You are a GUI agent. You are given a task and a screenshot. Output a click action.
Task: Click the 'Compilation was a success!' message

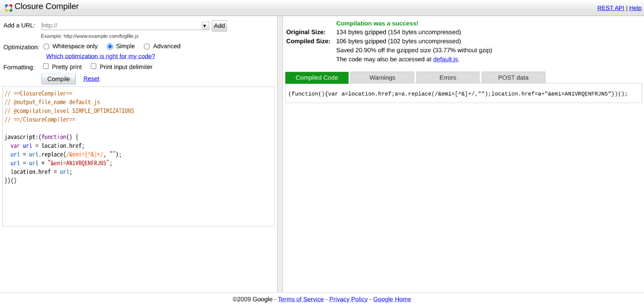[377, 24]
